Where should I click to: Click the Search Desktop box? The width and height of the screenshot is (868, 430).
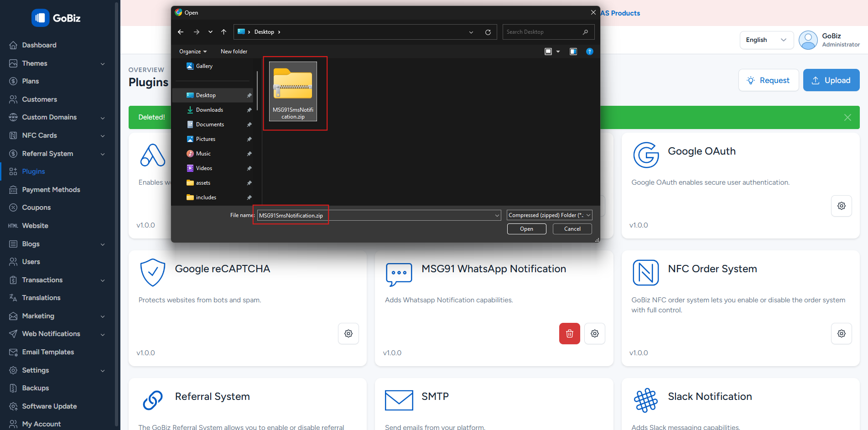point(543,32)
